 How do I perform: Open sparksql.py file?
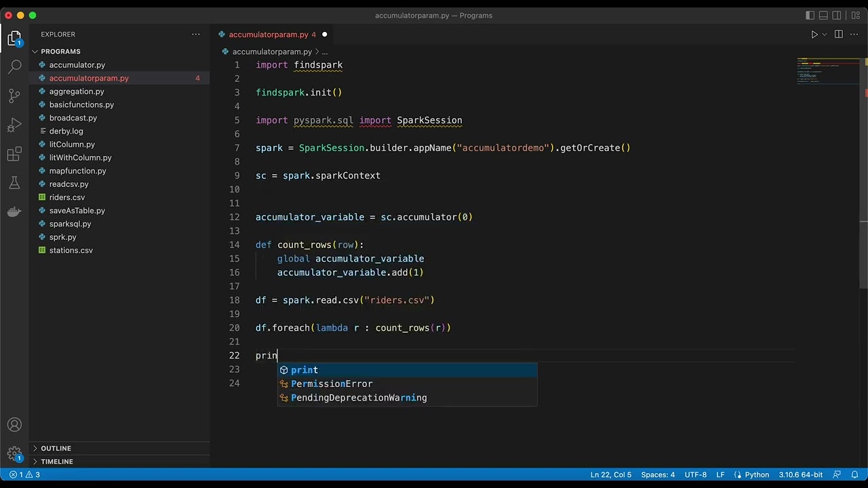point(70,224)
